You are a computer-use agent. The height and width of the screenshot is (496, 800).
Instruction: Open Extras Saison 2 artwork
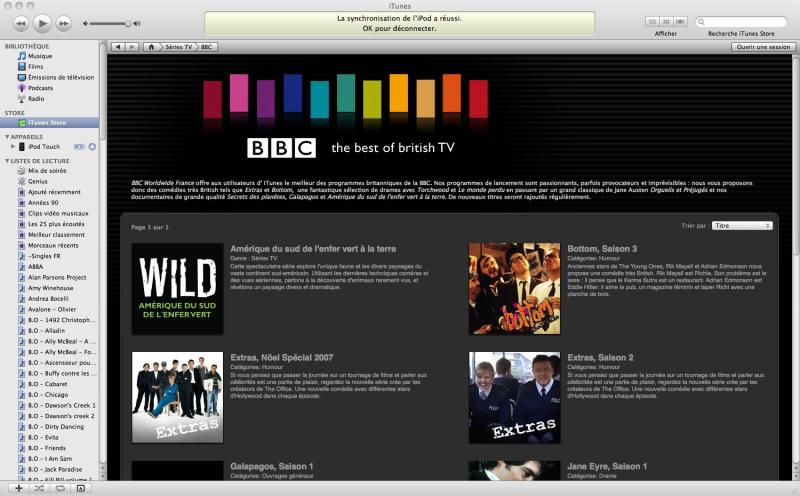514,398
